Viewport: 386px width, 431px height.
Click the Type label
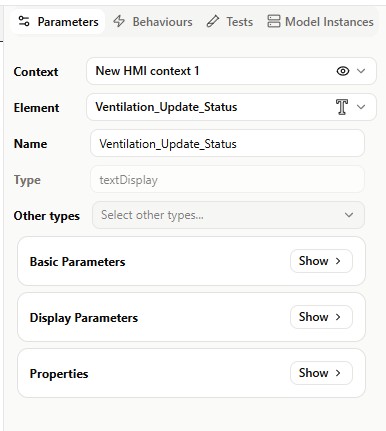pyautogui.click(x=27, y=180)
